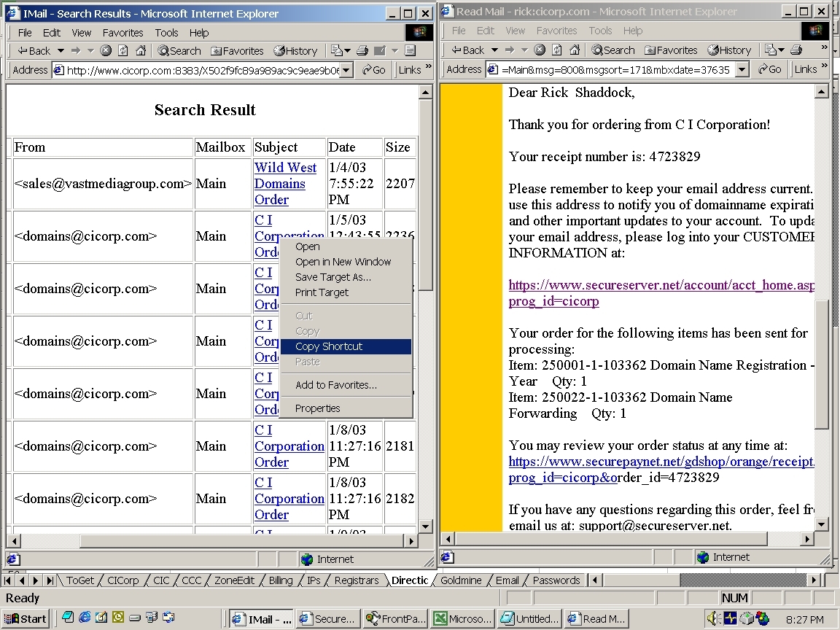The height and width of the screenshot is (630, 840).
Task: Click Stop icon in IMail Search Results window
Action: point(106,50)
